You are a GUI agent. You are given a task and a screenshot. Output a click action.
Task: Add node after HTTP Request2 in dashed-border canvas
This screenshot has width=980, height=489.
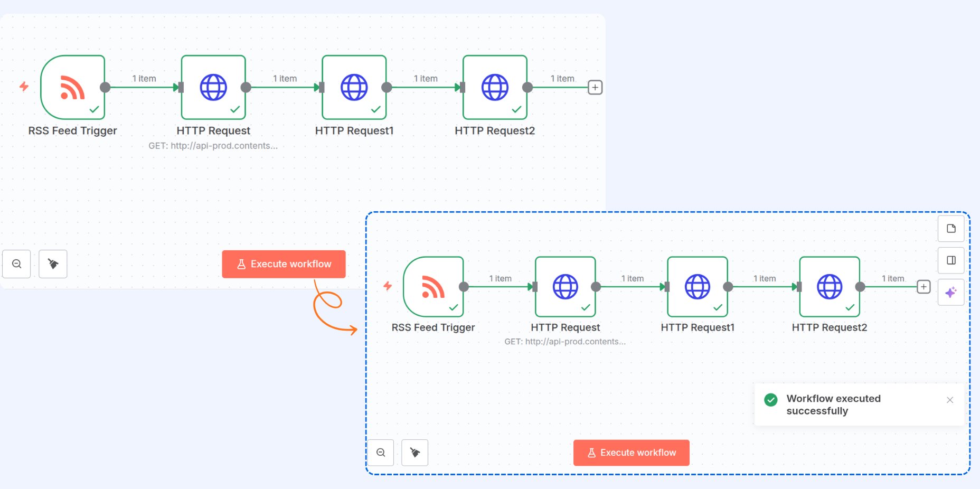(924, 287)
